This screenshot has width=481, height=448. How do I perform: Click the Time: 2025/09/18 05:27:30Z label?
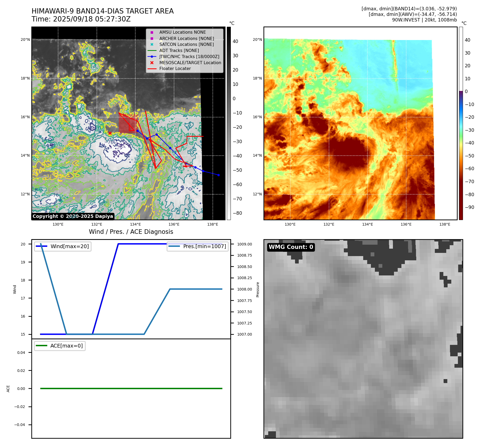click(81, 19)
